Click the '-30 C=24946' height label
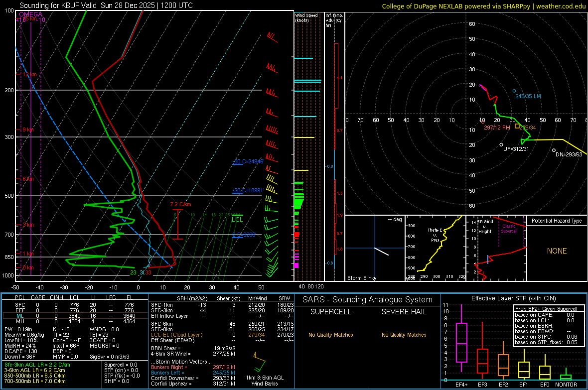Image resolution: width=588 pixels, height=390 pixels. click(248, 161)
